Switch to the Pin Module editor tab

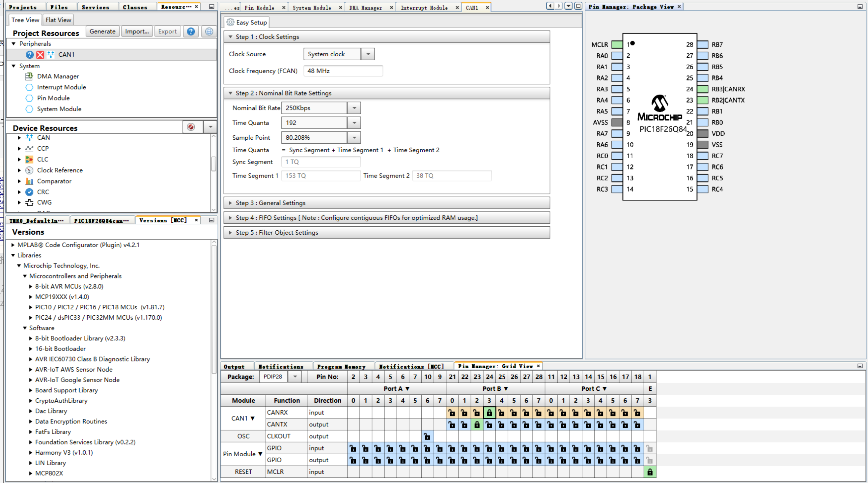[260, 8]
